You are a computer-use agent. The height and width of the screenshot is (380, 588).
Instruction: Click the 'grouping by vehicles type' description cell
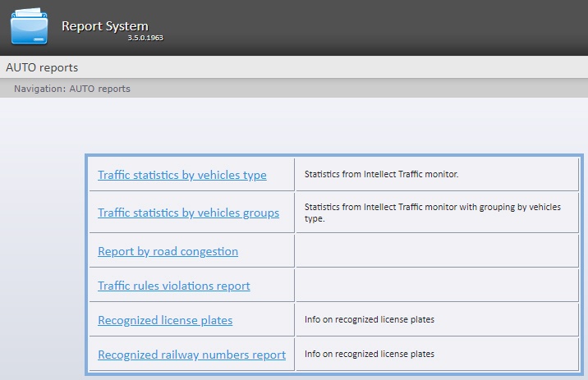432,213
